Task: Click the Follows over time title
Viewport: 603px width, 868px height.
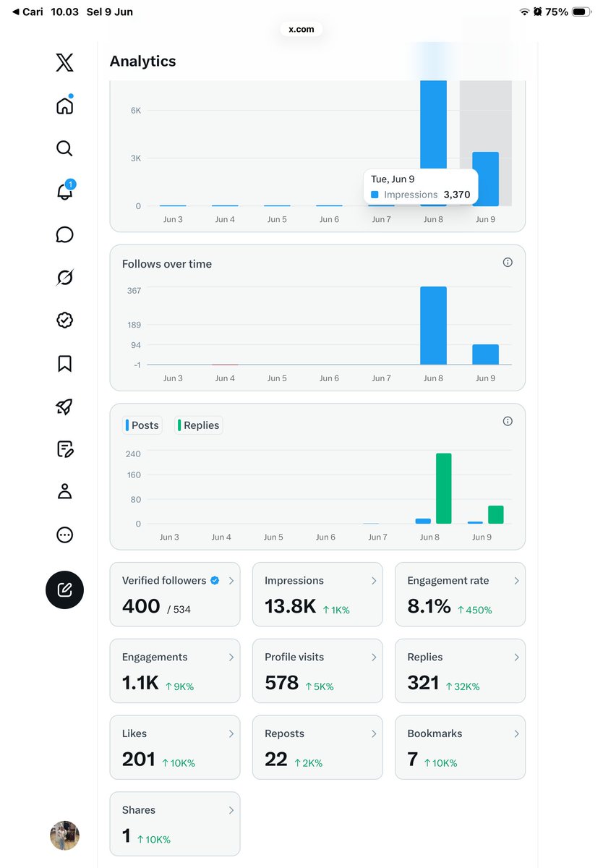Action: click(x=167, y=264)
